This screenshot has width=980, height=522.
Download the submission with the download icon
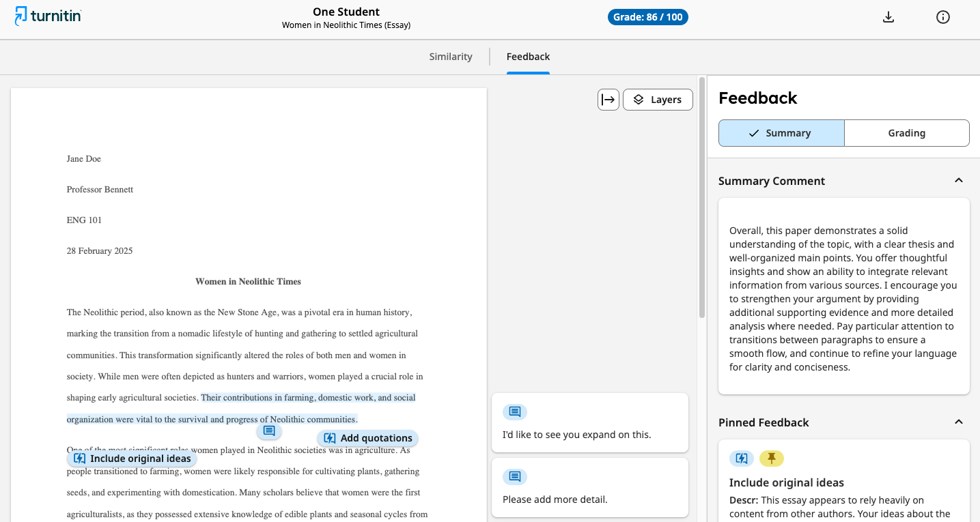(888, 17)
